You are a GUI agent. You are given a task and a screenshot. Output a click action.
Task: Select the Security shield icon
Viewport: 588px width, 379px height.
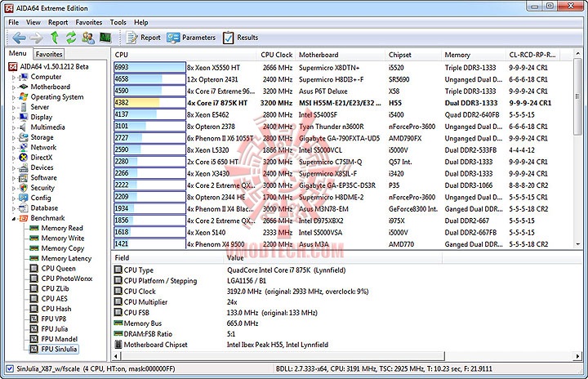[23, 188]
